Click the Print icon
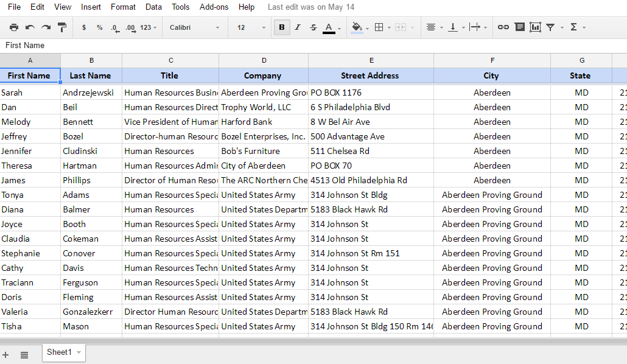Screen dimensions: 627x364 [14, 27]
